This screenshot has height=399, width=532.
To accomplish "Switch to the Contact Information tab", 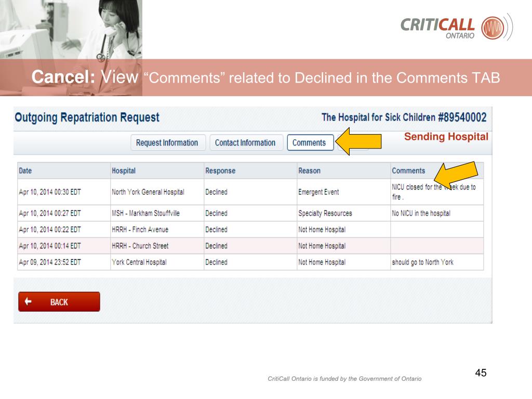I will click(245, 143).
